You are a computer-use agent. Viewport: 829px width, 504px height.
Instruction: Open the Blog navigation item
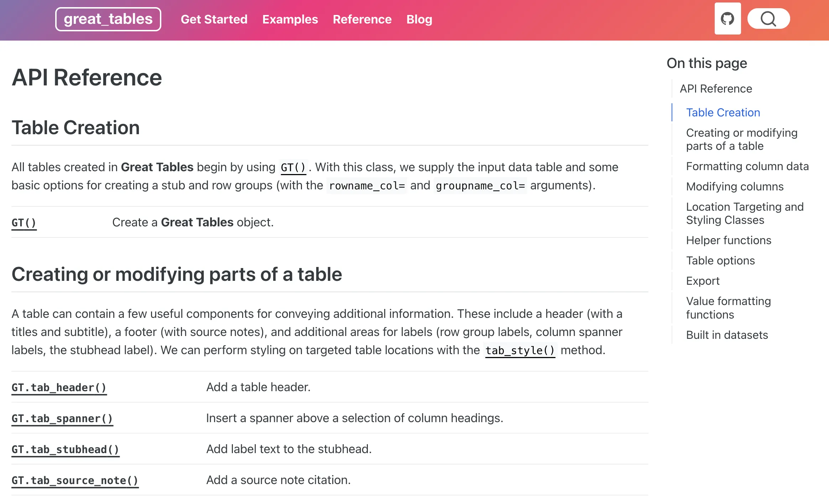coord(419,19)
